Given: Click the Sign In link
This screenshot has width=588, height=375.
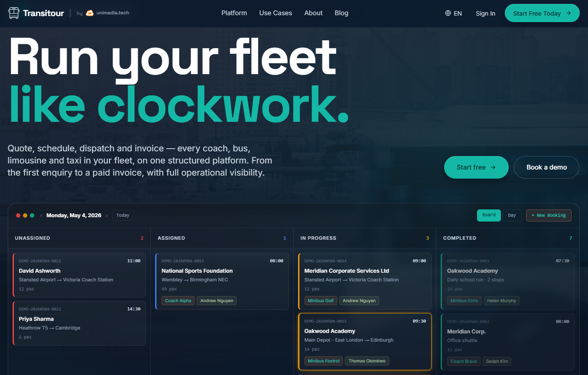Looking at the screenshot, I should tap(485, 13).
